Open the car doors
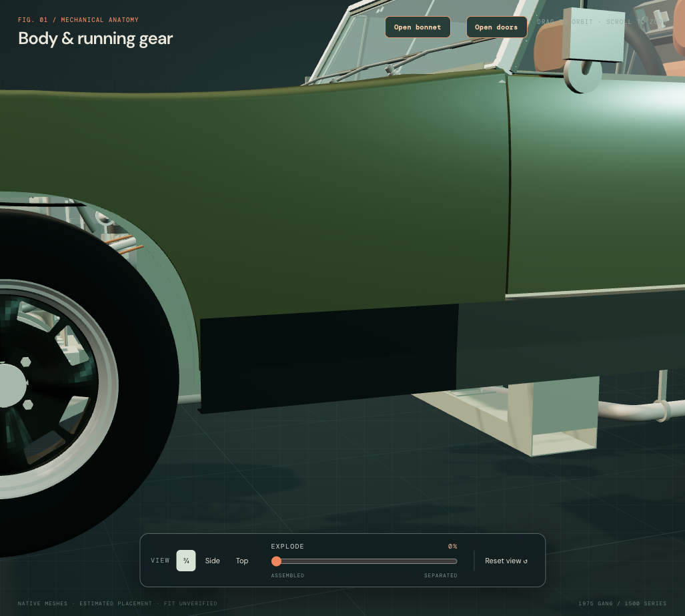 (x=497, y=27)
